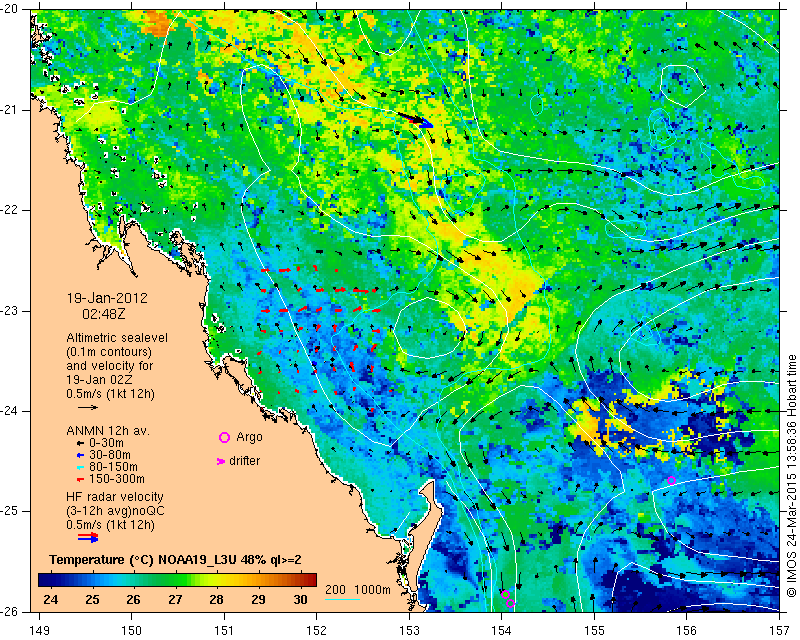Click the '0-30m' depth label
The height and width of the screenshot is (640, 800).
click(106, 443)
